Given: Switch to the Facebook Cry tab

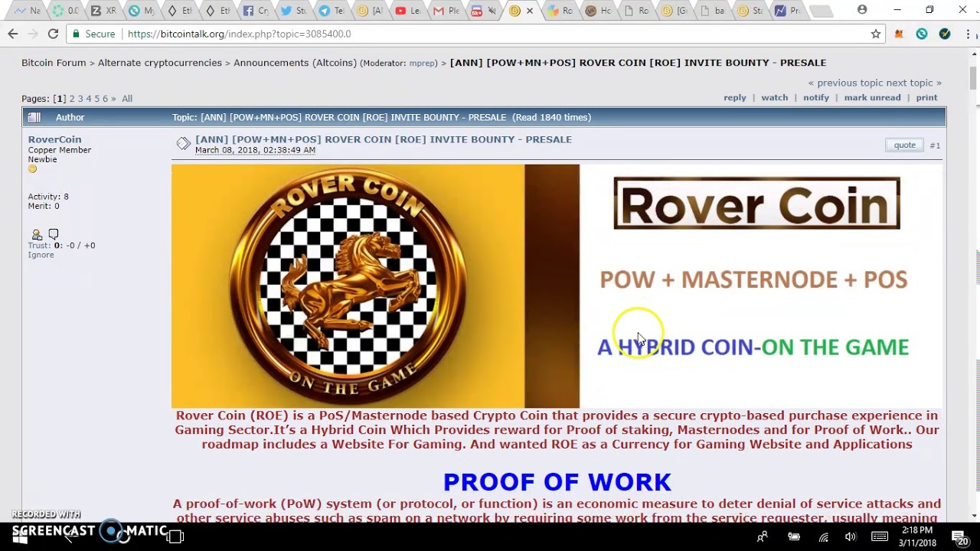Looking at the screenshot, I should 256,11.
